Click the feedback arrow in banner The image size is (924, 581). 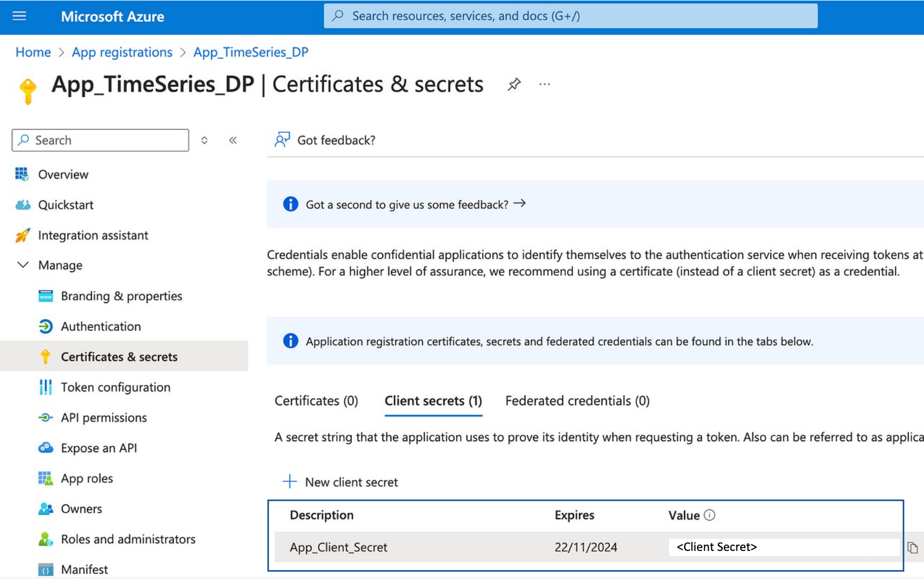tap(519, 204)
